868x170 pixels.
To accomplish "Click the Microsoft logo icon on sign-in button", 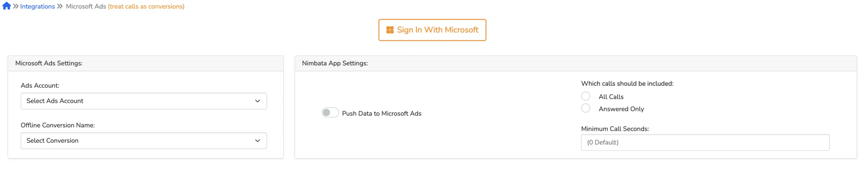I will pyautogui.click(x=390, y=30).
